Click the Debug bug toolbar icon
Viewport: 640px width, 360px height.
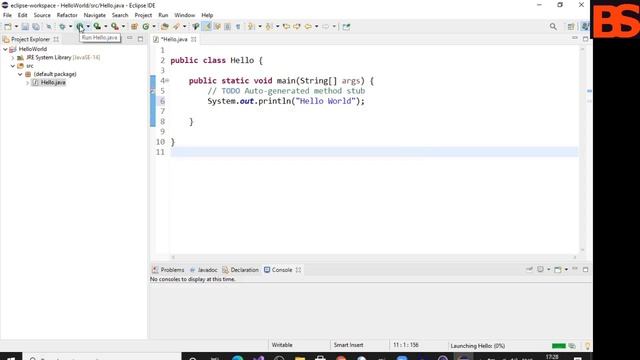click(62, 27)
